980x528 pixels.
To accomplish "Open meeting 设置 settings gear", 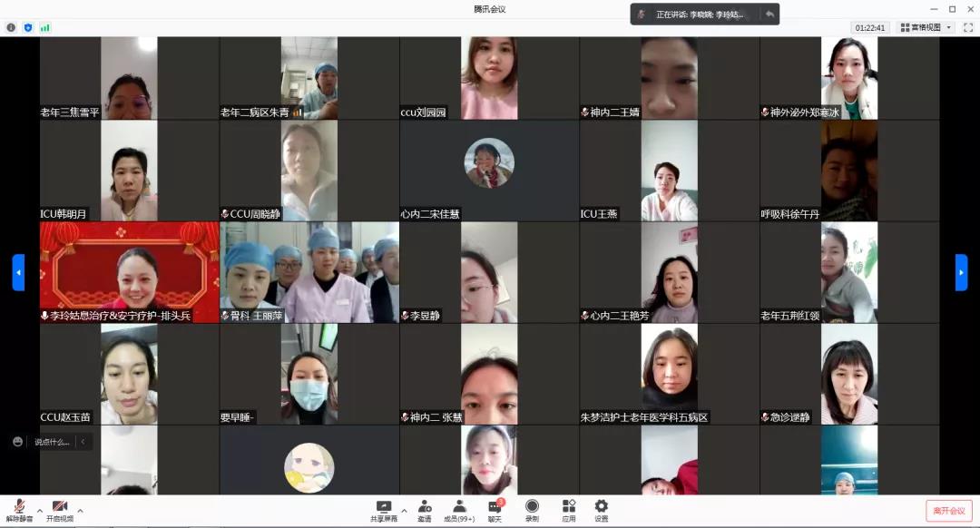I will click(x=601, y=509).
